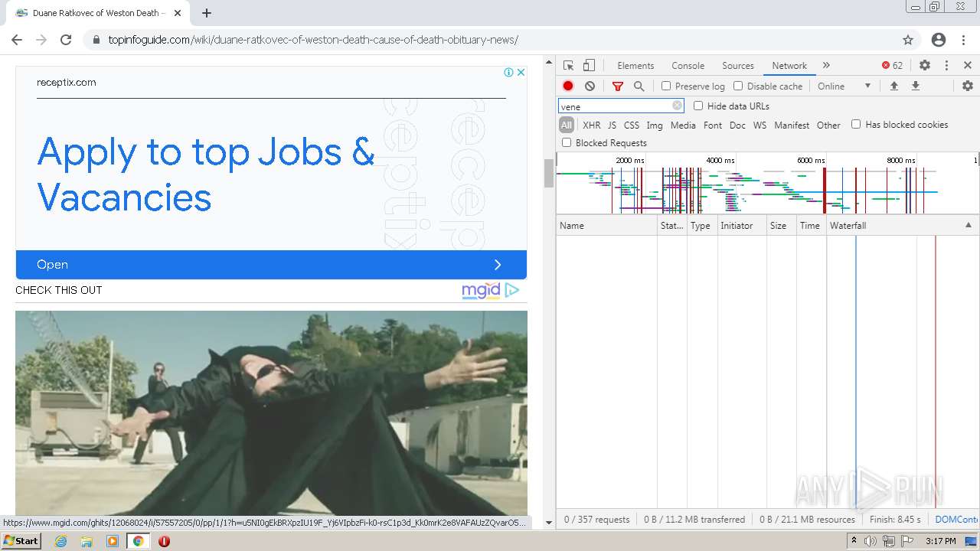The height and width of the screenshot is (551, 980).
Task: Filter requests by Media
Action: pos(683,126)
